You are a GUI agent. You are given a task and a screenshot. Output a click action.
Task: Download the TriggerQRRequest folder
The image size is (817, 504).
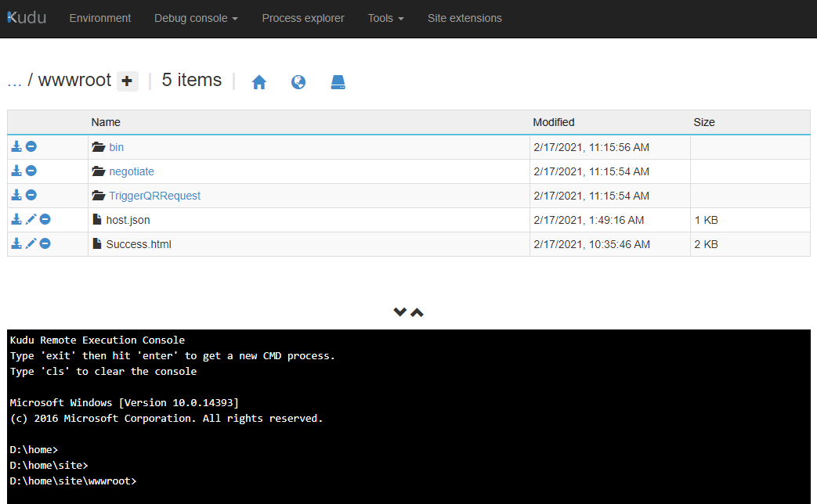click(16, 195)
